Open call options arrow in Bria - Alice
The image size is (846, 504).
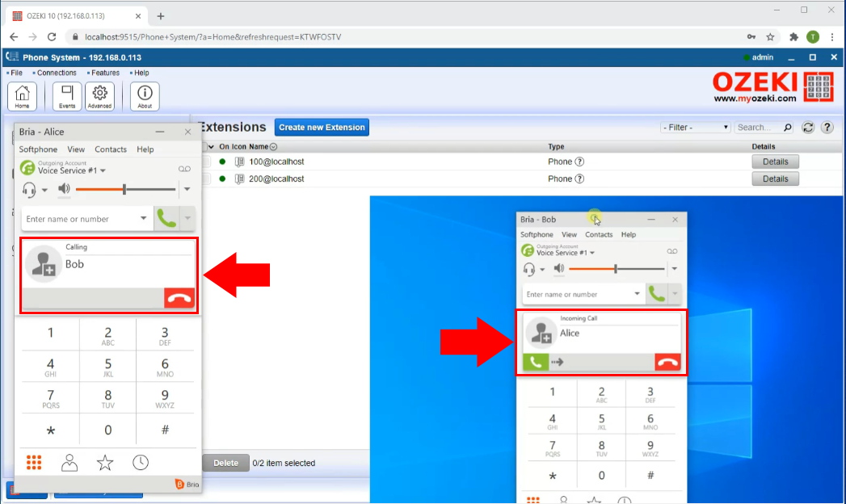tap(187, 219)
